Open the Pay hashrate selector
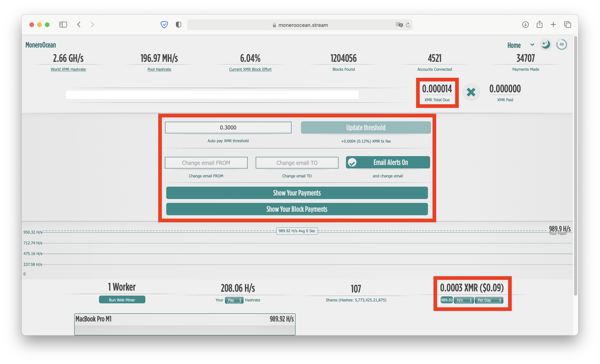 234,300
